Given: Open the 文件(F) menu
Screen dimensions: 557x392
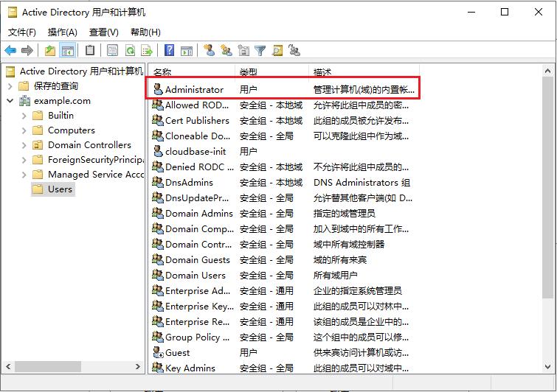Looking at the screenshot, I should click(x=21, y=32).
